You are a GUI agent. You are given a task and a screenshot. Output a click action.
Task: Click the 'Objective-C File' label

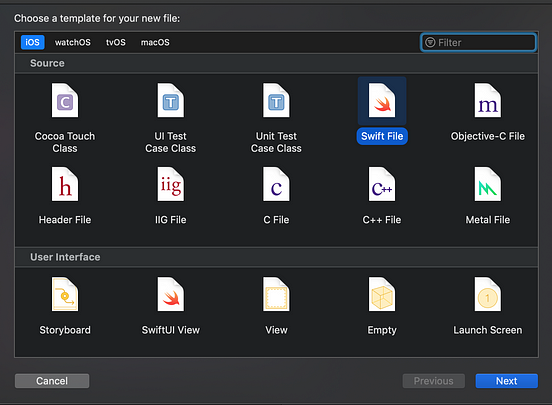coord(488,136)
